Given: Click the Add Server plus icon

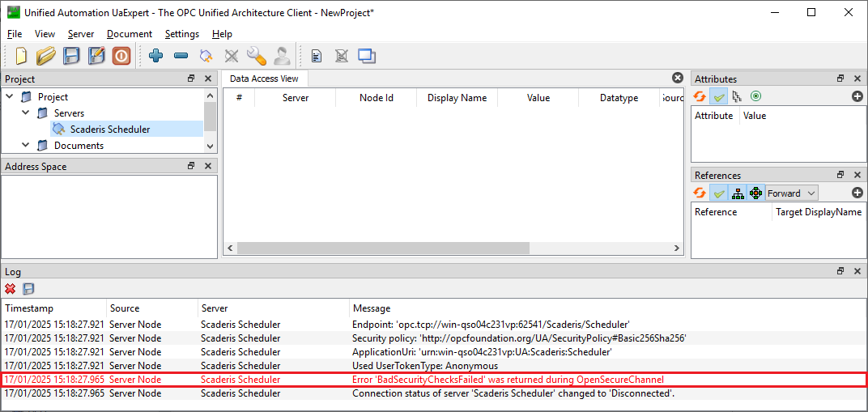Looking at the screenshot, I should [155, 56].
